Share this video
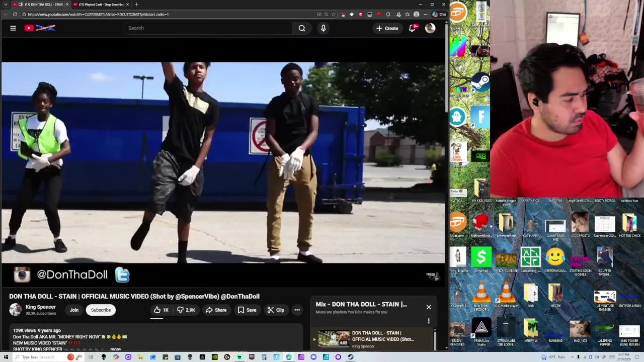This screenshot has height=362, width=644. [x=216, y=310]
